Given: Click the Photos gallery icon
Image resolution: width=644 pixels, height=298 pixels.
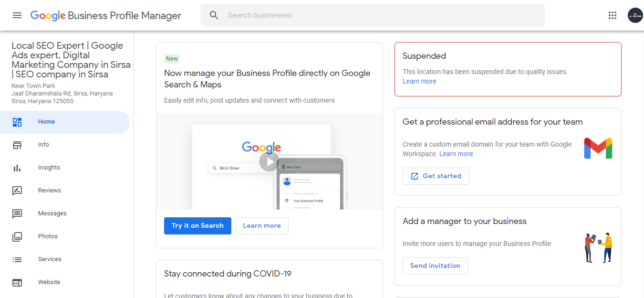Looking at the screenshot, I should 17,236.
